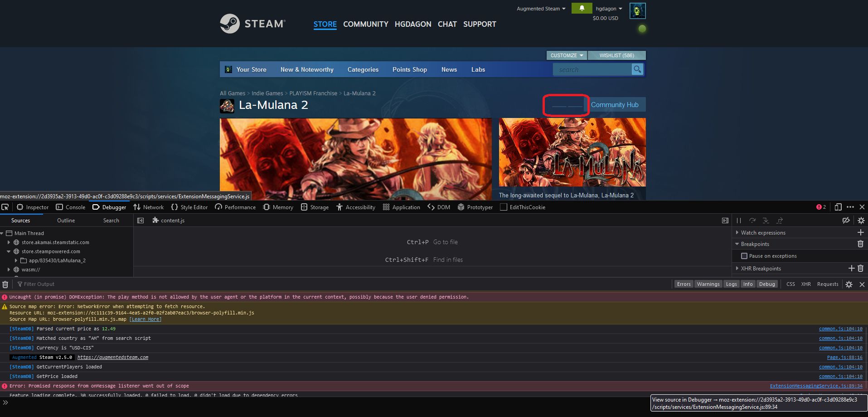The height and width of the screenshot is (417, 868).
Task: Expand the Watch expressions section
Action: pyautogui.click(x=737, y=232)
